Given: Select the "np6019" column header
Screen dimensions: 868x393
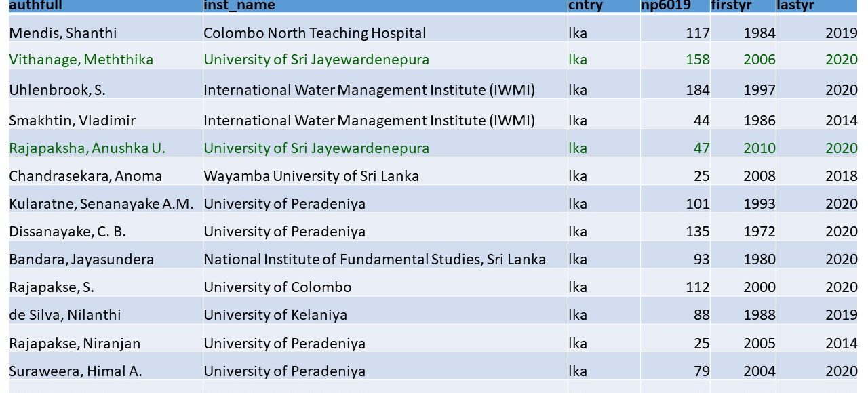Looking at the screenshot, I should coord(666,5).
